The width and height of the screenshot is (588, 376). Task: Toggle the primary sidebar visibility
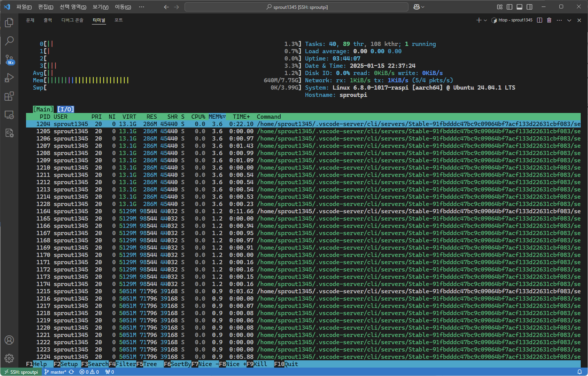click(x=510, y=7)
